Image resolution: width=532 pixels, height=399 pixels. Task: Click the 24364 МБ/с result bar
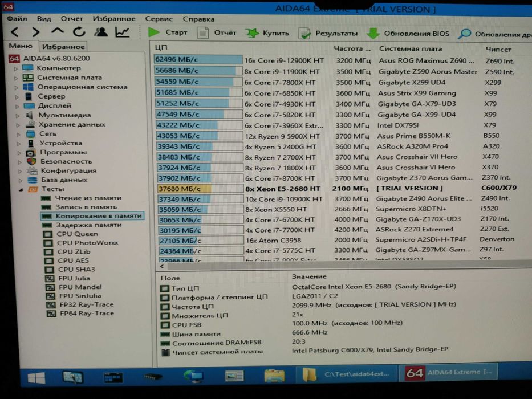point(201,251)
